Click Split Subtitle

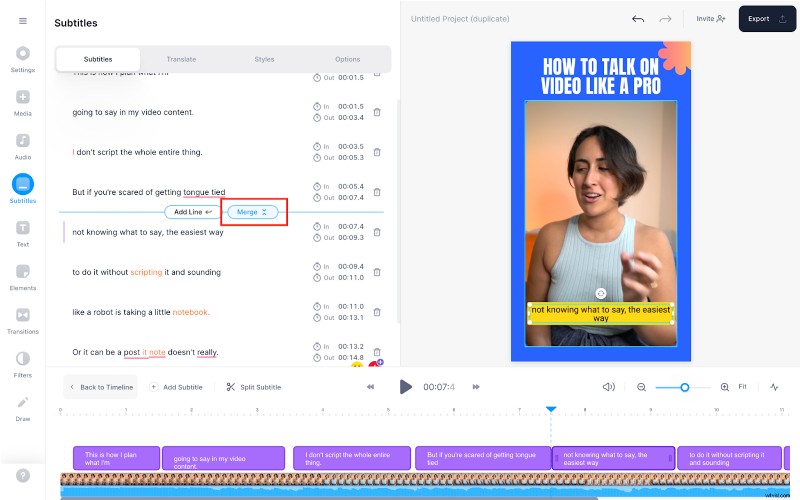coord(254,387)
